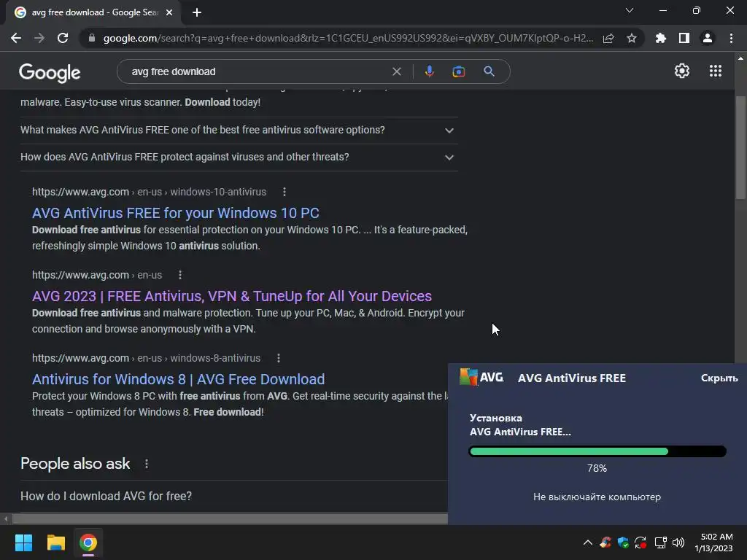Open the volume speaker tray icon
Viewport: 747px width, 560px height.
click(x=678, y=542)
